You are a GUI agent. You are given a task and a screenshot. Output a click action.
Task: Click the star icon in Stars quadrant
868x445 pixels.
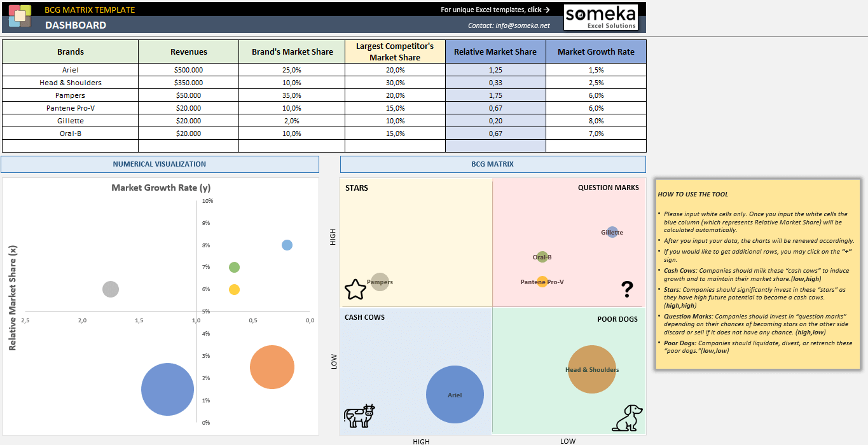[x=355, y=289]
